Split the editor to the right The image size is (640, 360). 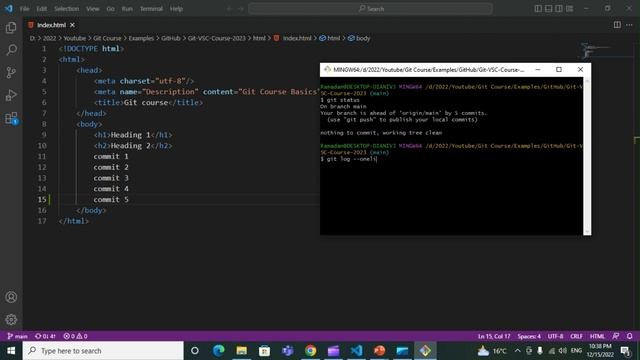click(617, 25)
